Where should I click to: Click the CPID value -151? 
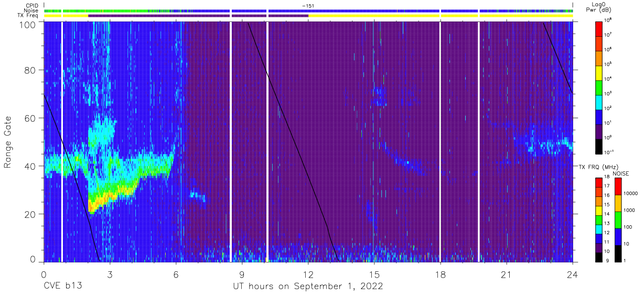[308, 6]
